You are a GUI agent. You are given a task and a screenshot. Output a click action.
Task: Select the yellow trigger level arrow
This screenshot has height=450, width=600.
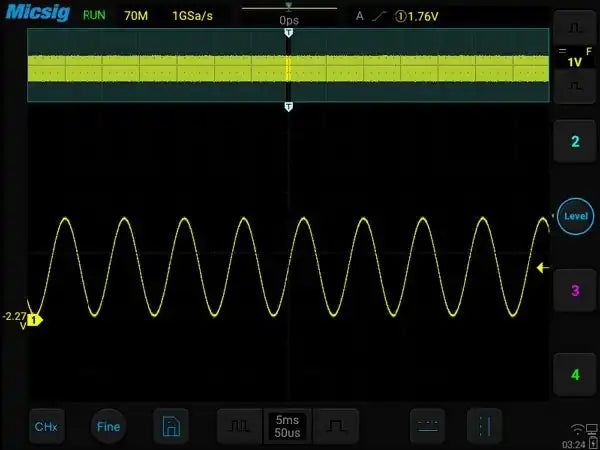point(543,268)
